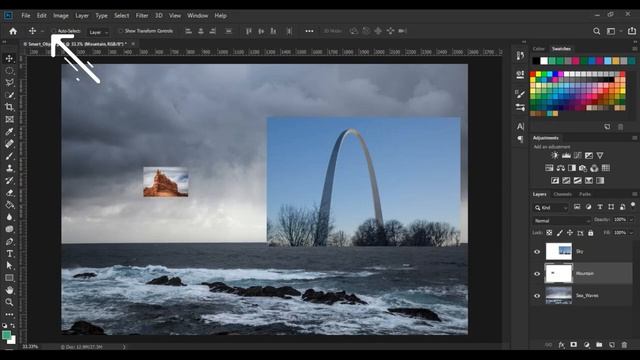Select the Horizontal Type tool

click(9, 253)
